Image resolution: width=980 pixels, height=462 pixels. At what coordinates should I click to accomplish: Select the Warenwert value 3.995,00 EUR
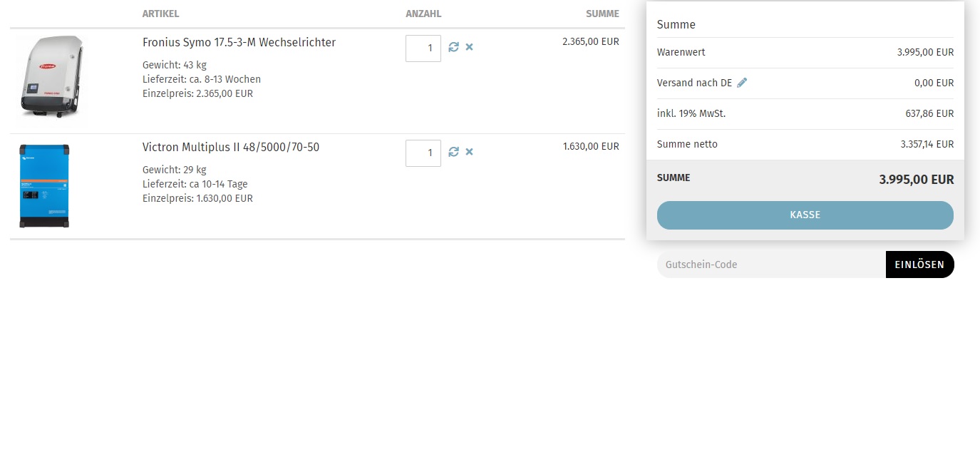[925, 52]
